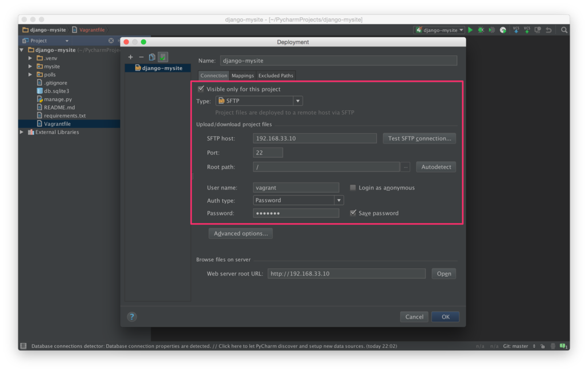Toggle the 'Save password' checkbox
The height and width of the screenshot is (372, 588).
(x=353, y=213)
